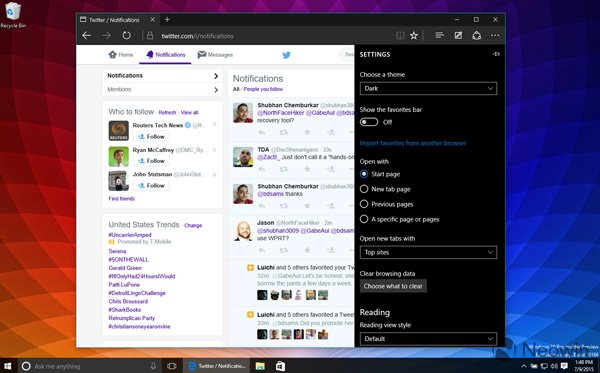600x373 pixels.
Task: Filter notifications by People you follow
Action: (263, 89)
